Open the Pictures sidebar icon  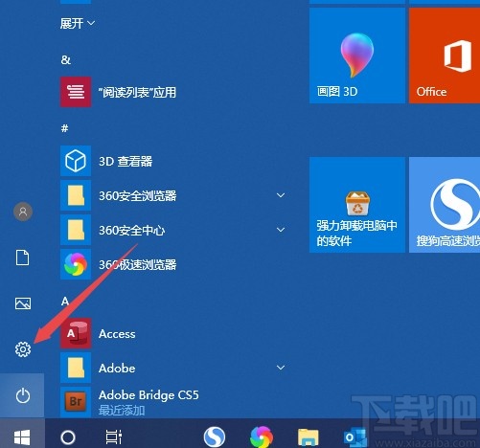[x=23, y=303]
